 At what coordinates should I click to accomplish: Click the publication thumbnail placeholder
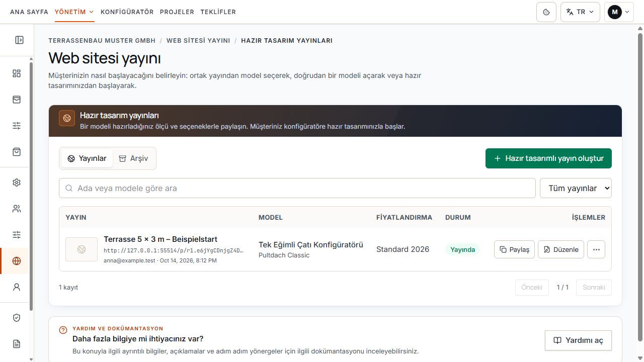82,249
